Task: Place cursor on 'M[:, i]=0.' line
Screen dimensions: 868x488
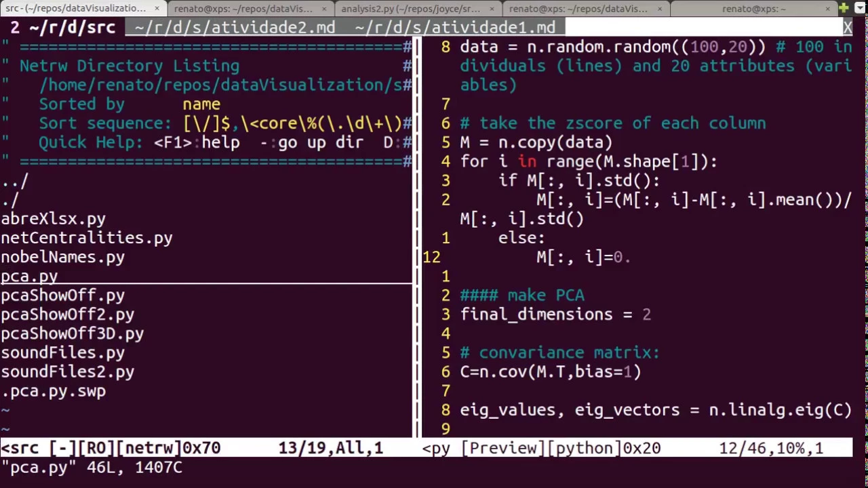Action: [584, 257]
